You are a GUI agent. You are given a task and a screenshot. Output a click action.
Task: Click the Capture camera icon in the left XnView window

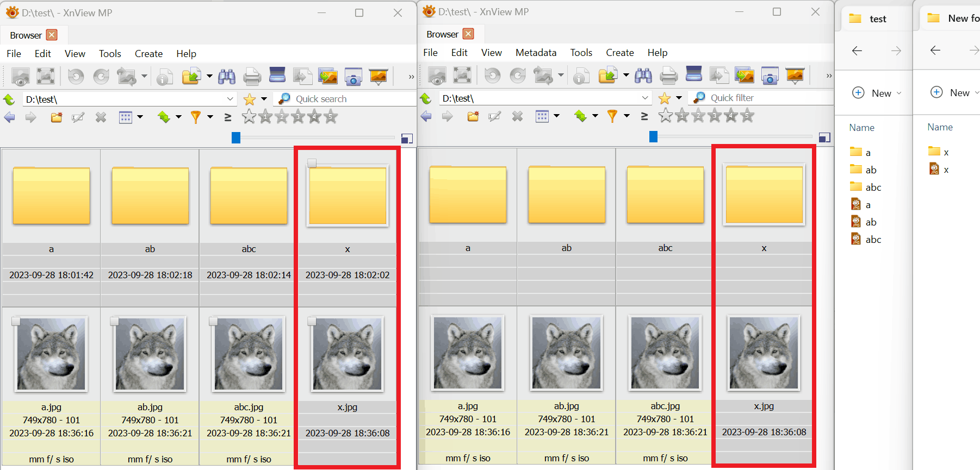(353, 77)
